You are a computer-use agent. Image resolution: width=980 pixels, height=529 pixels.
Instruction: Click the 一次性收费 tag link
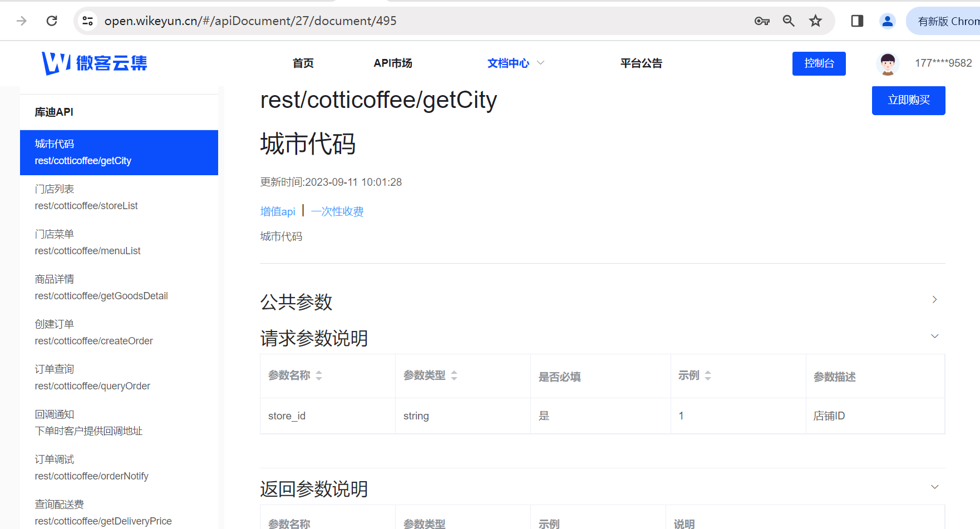coord(337,211)
